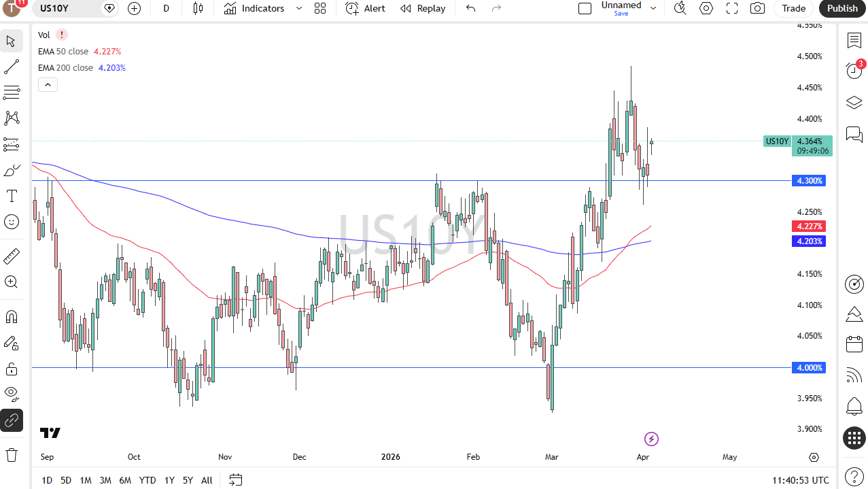868x489 pixels.
Task: Enter fullscreen mode
Action: pyautogui.click(x=732, y=8)
